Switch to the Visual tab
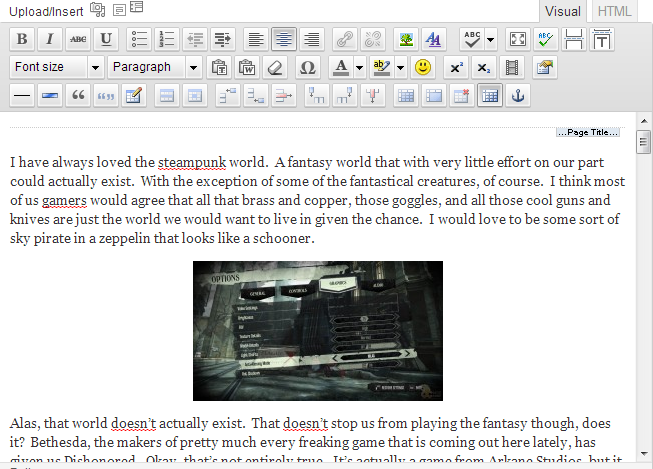 click(x=563, y=11)
